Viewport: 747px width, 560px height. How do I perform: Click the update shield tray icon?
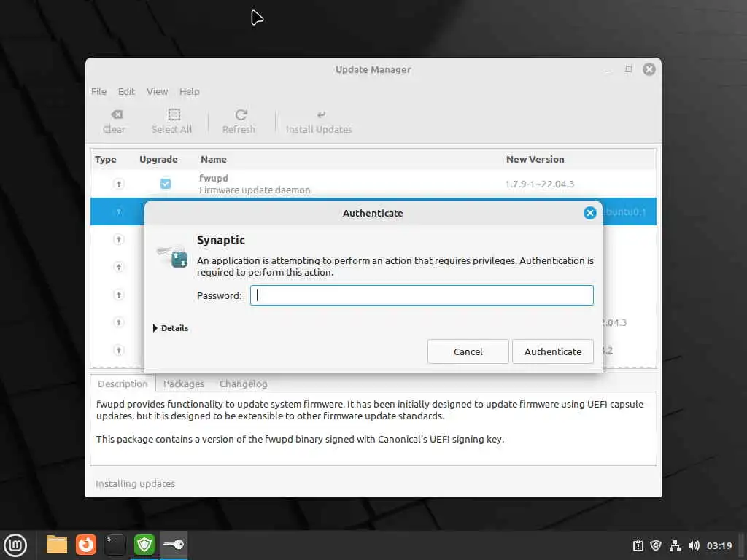pyautogui.click(x=656, y=545)
